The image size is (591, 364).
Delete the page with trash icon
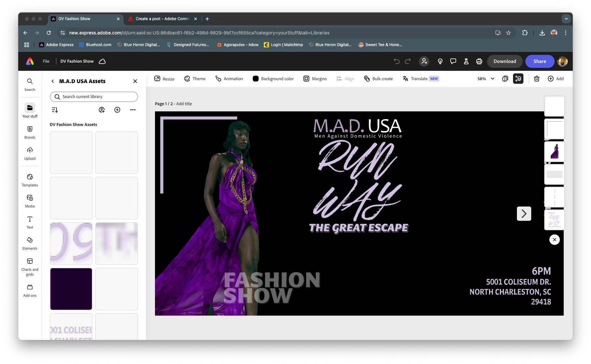[x=537, y=79]
